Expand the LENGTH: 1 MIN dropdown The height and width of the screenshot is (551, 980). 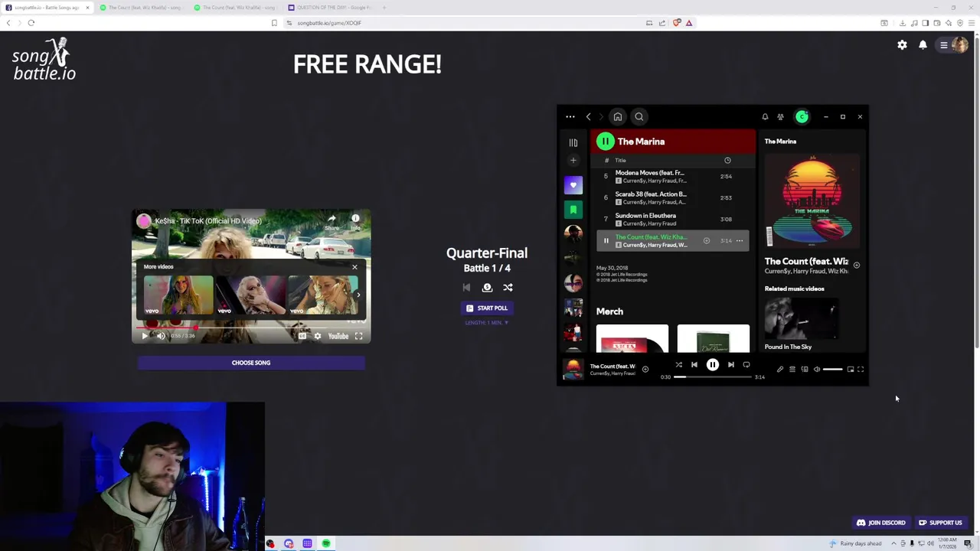coord(487,323)
